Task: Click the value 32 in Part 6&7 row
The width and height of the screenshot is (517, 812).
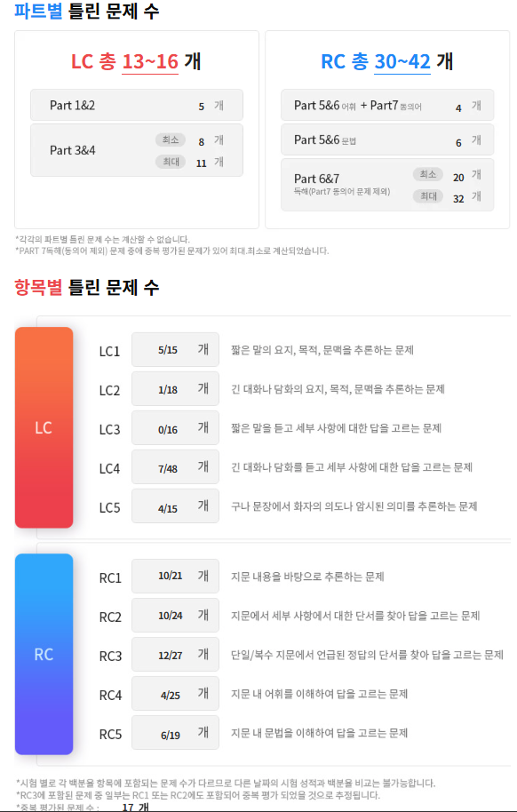Action: click(458, 199)
